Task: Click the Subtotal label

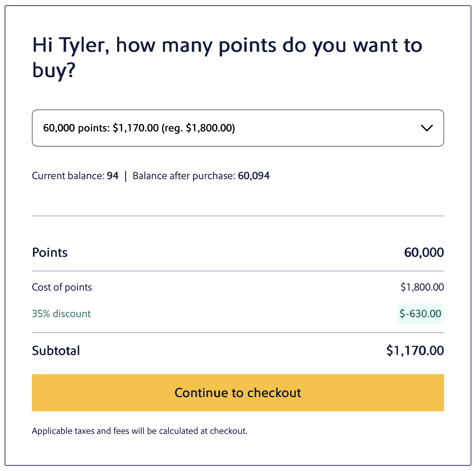Action: pos(56,350)
